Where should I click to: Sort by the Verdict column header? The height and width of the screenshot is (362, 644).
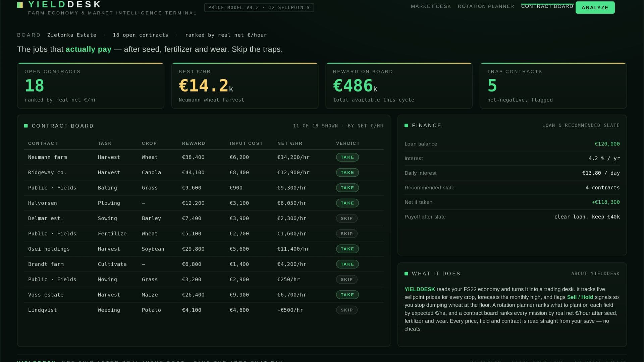(348, 143)
